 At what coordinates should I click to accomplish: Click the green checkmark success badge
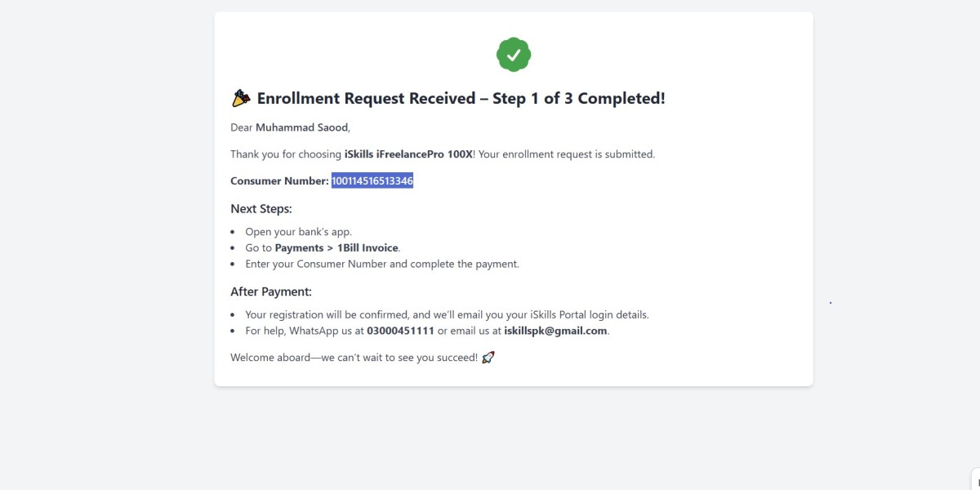coord(514,55)
